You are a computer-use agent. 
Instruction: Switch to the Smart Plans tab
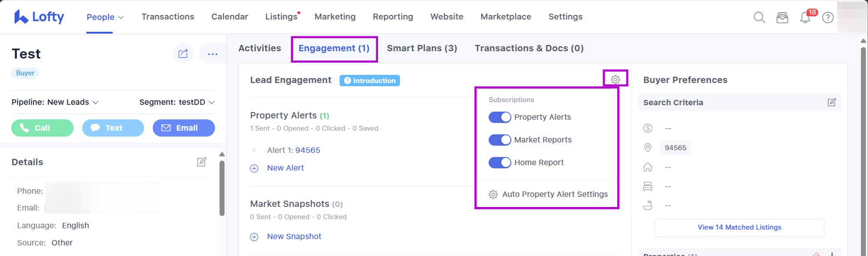coord(422,48)
